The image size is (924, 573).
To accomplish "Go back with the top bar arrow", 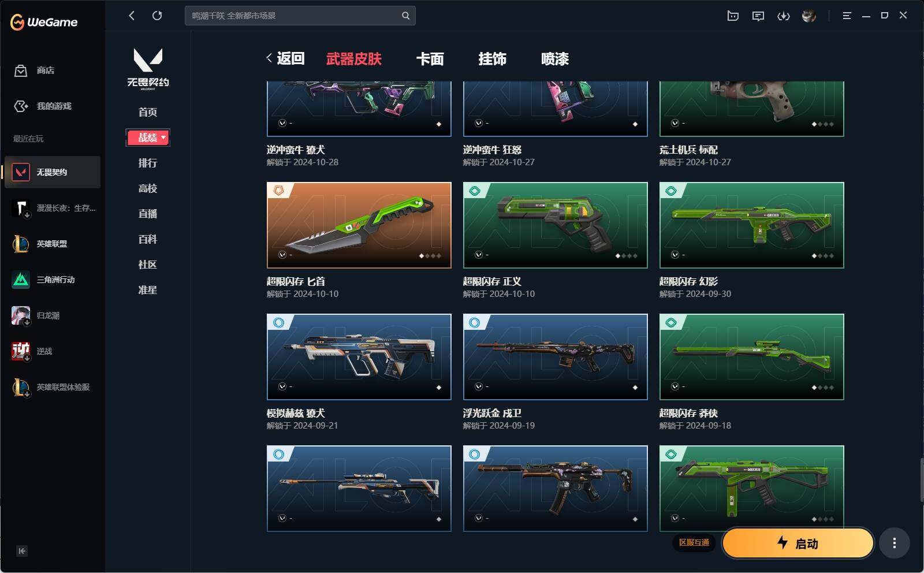I will pos(132,16).
